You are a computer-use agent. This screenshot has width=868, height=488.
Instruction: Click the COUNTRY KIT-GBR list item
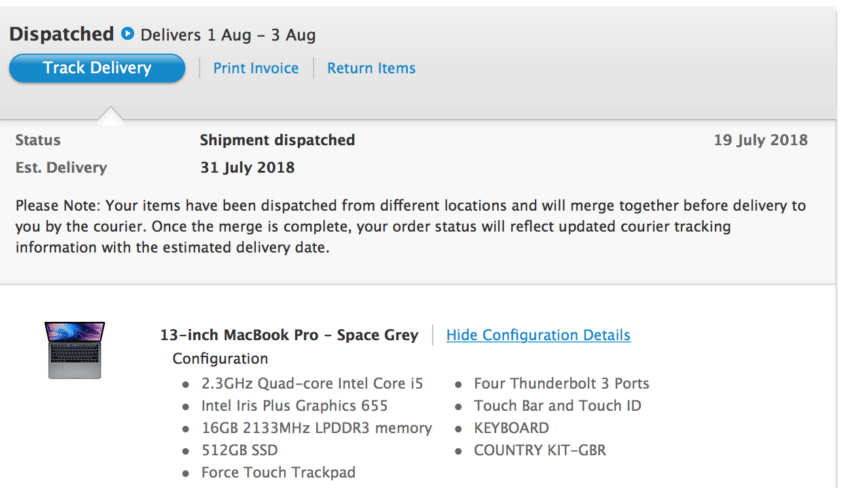(539, 450)
